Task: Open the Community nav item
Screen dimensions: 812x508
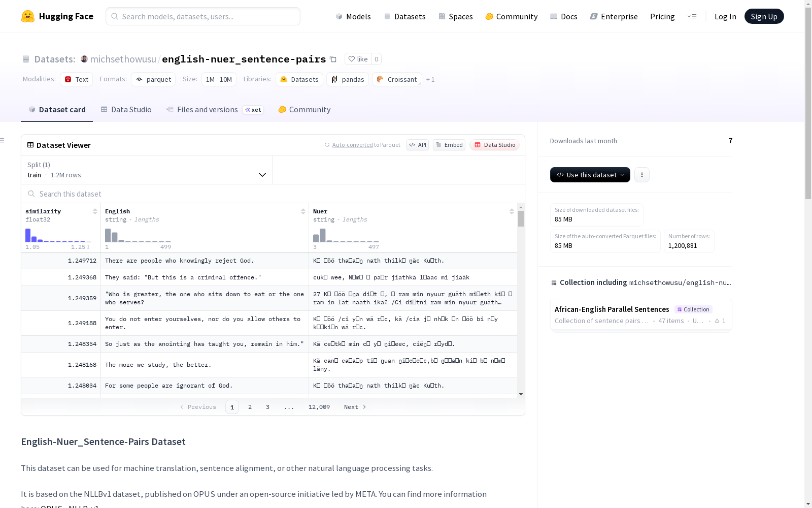Action: click(512, 16)
